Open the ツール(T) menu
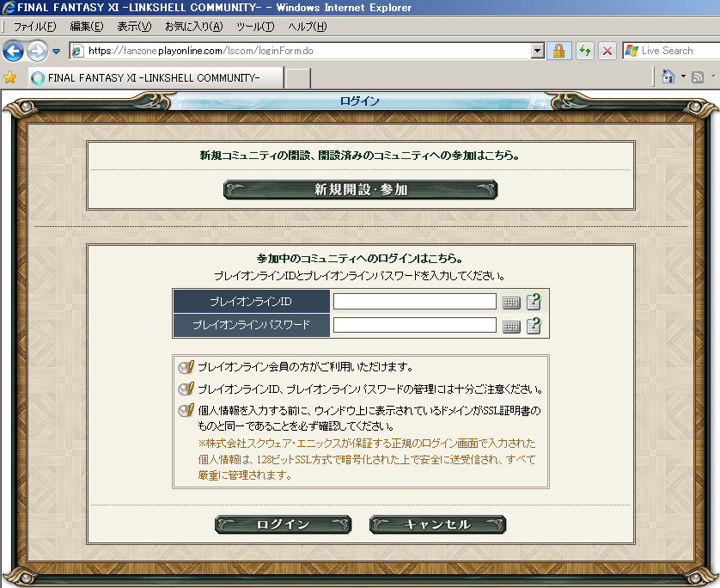The height and width of the screenshot is (588, 720). pyautogui.click(x=255, y=27)
